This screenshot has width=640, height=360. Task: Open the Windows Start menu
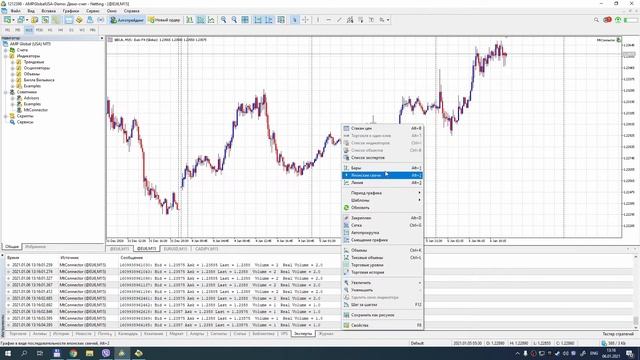[x=8, y=353]
